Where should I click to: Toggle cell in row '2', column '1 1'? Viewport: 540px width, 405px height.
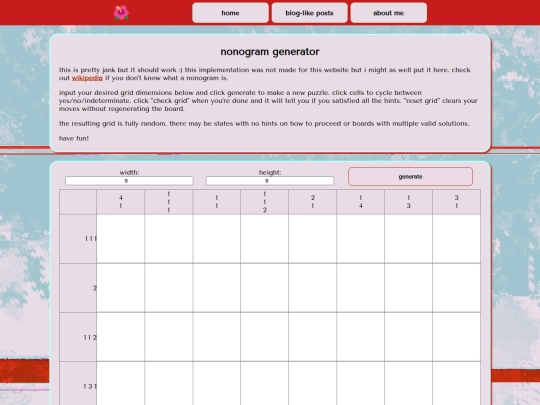(217, 288)
